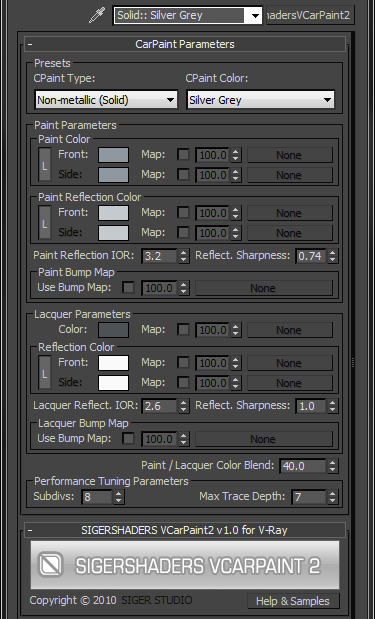The image size is (375, 619).
Task: Toggle the Lacquer Reflection Color lock L button
Action: tap(45, 373)
